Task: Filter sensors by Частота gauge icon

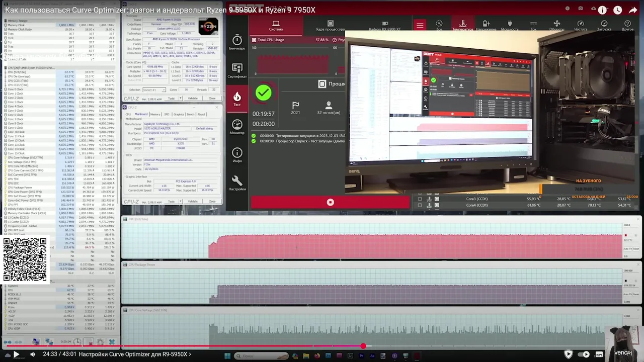Action: pyautogui.click(x=581, y=26)
